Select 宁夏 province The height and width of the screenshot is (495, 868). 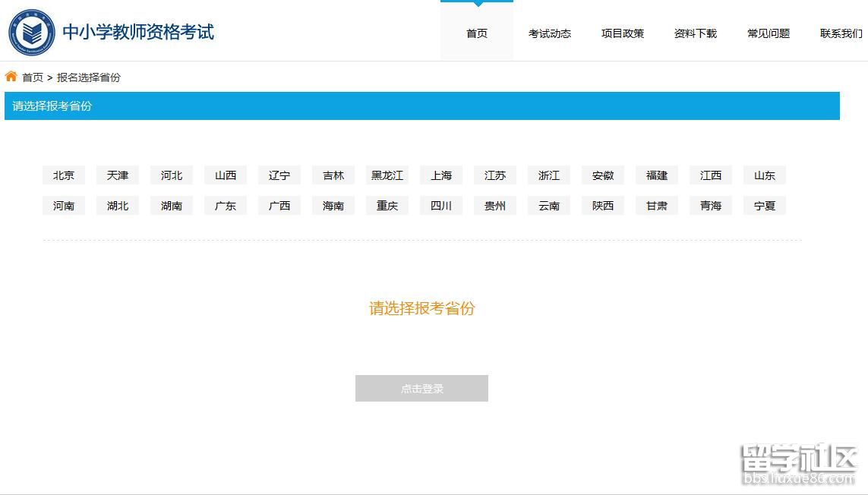764,204
